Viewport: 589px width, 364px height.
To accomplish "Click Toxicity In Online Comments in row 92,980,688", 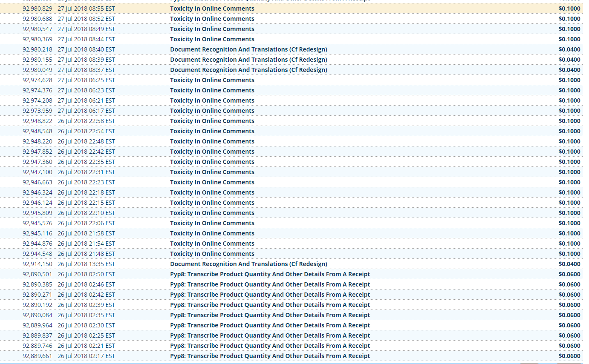I will click(x=212, y=19).
